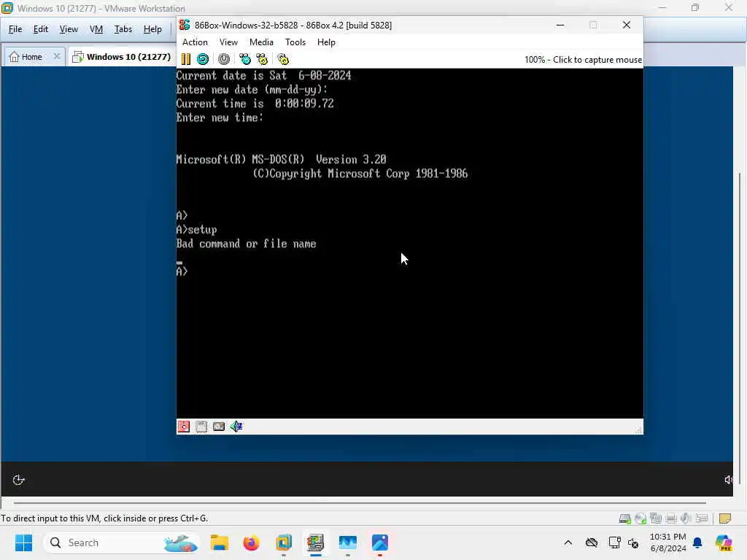Click the floppy drive status icon
The height and width of the screenshot is (560, 747).
pyautogui.click(x=184, y=426)
